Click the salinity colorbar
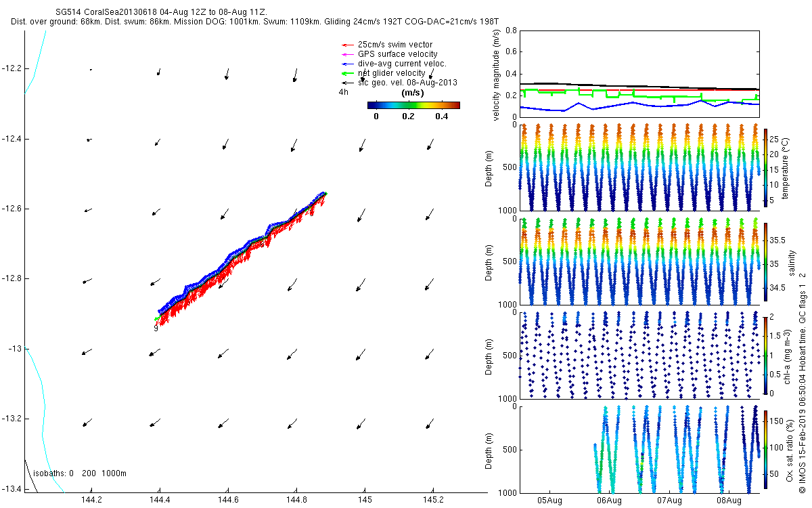Screen dimensions: 812x508 point(765,261)
